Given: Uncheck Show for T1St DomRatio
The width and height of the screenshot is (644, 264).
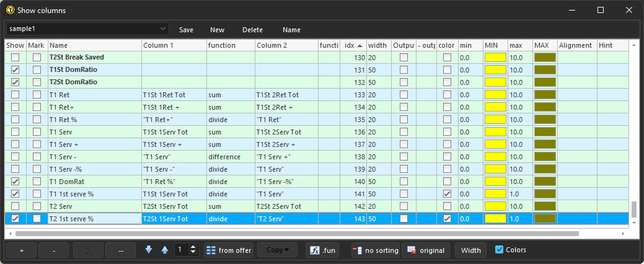Looking at the screenshot, I should tap(15, 70).
